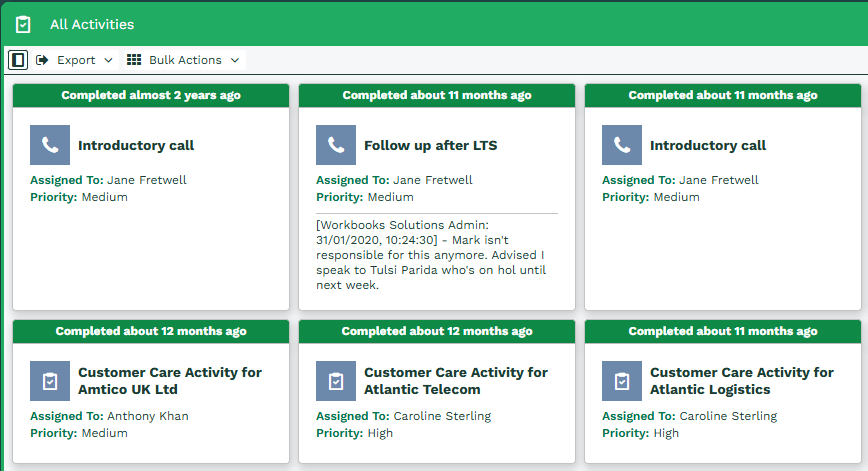Open the Bulk Actions dropdown chevron
868x471 pixels.
click(x=235, y=60)
